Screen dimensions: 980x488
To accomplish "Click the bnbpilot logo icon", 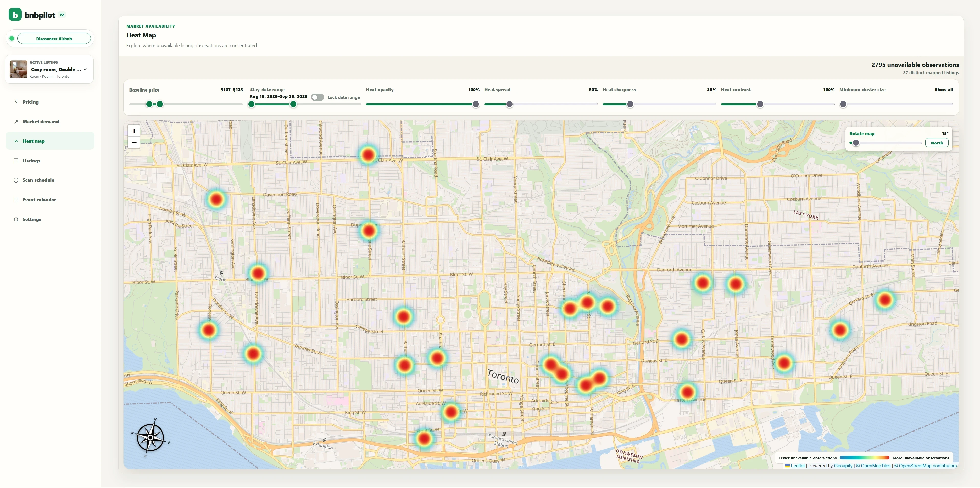I will (x=15, y=15).
